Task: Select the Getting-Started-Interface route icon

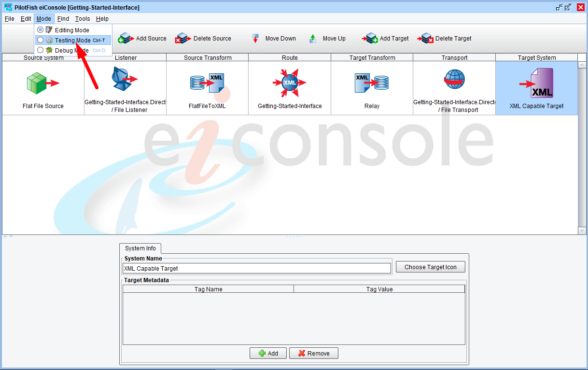Action: point(290,83)
